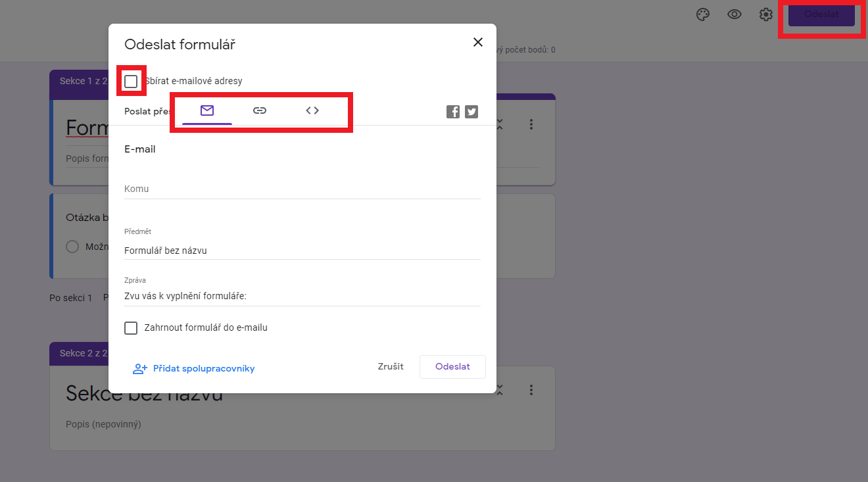Switch to the E-mail send tab
Image resolution: width=868 pixels, height=482 pixels.
pos(207,110)
